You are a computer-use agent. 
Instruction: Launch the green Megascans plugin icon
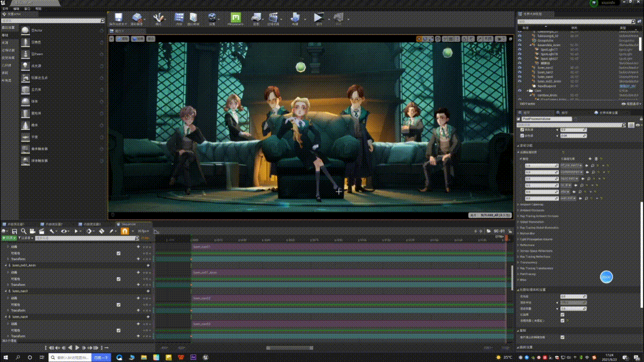point(236,18)
